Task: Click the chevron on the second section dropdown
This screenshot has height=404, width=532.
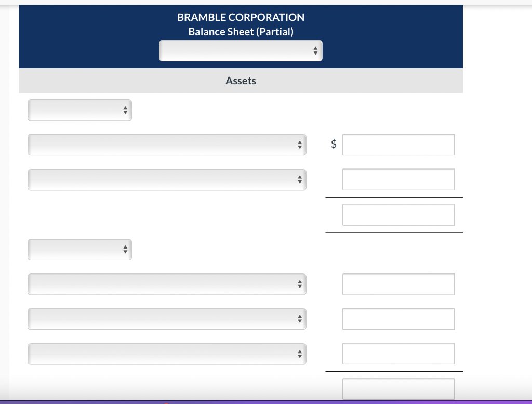Action: coord(125,249)
